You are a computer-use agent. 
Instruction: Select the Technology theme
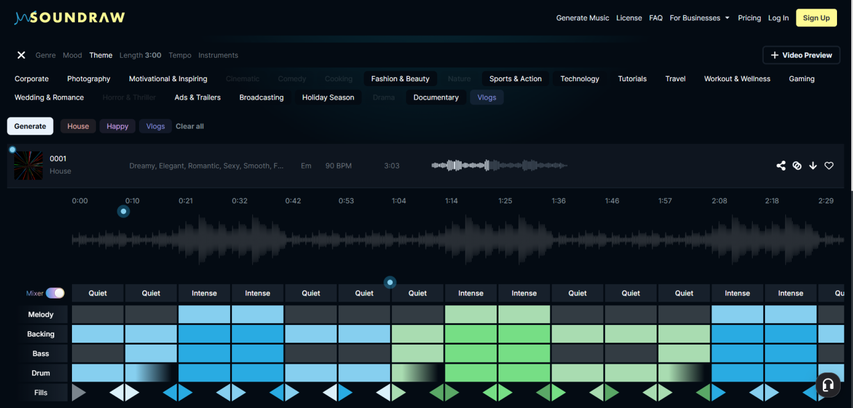[x=580, y=79]
